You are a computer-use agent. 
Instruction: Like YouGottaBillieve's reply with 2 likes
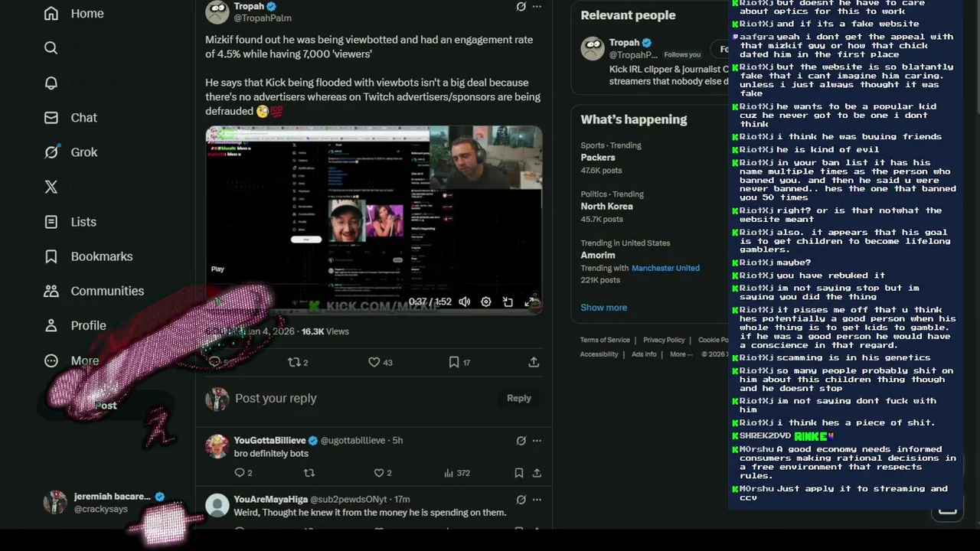point(382,473)
